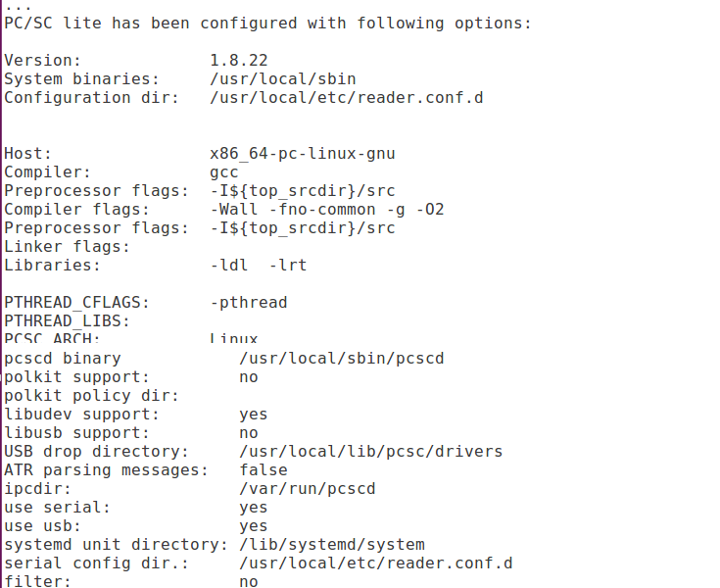Click the gcc compiler value

224,172
